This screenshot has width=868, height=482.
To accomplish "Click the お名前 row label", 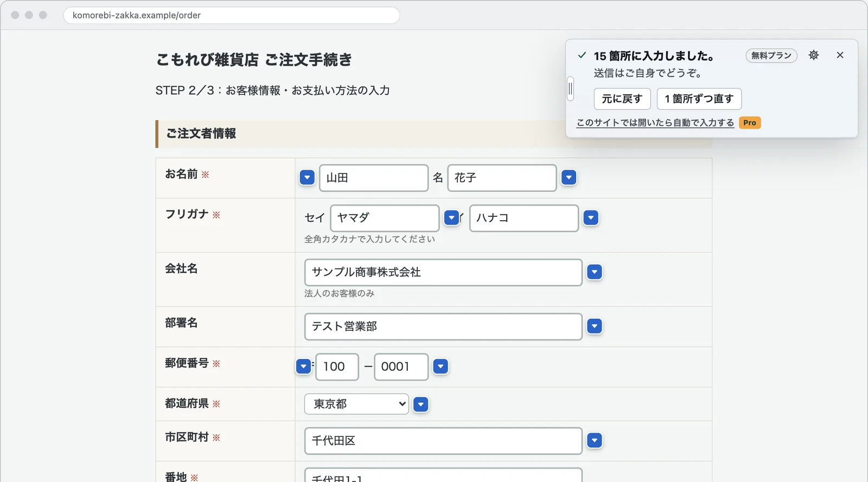I will click(x=181, y=174).
